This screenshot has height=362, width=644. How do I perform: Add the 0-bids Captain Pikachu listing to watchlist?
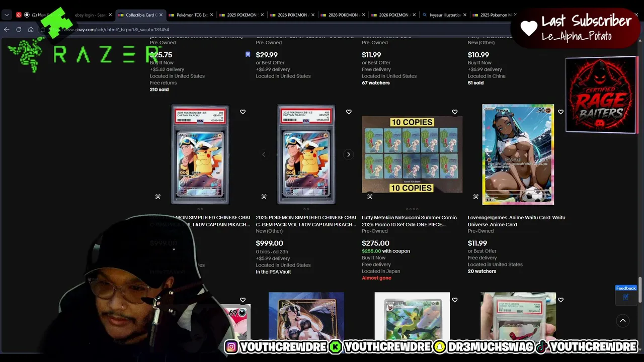click(349, 112)
